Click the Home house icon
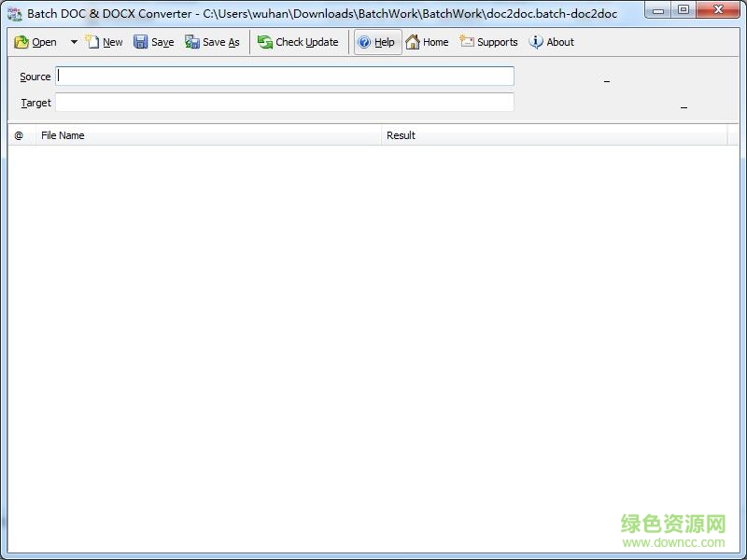Image resolution: width=747 pixels, height=560 pixels. pos(414,42)
